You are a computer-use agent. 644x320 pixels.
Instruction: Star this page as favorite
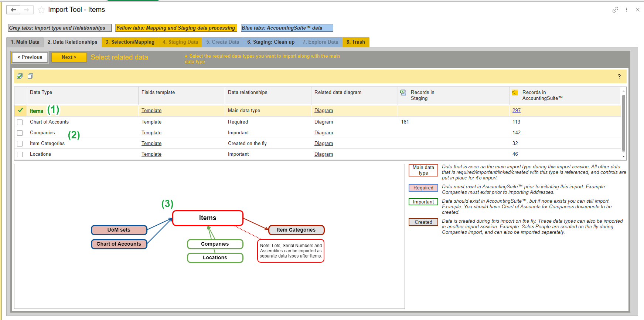41,10
